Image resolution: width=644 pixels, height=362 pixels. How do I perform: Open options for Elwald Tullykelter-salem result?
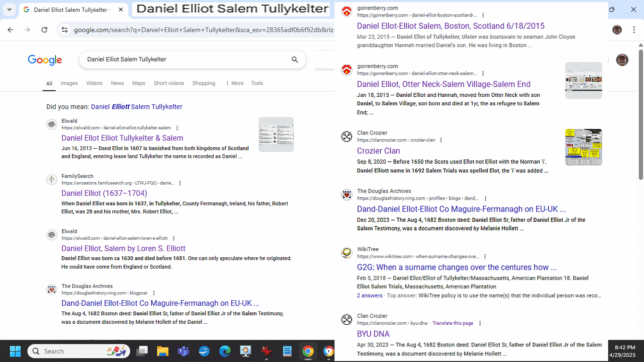(x=177, y=128)
